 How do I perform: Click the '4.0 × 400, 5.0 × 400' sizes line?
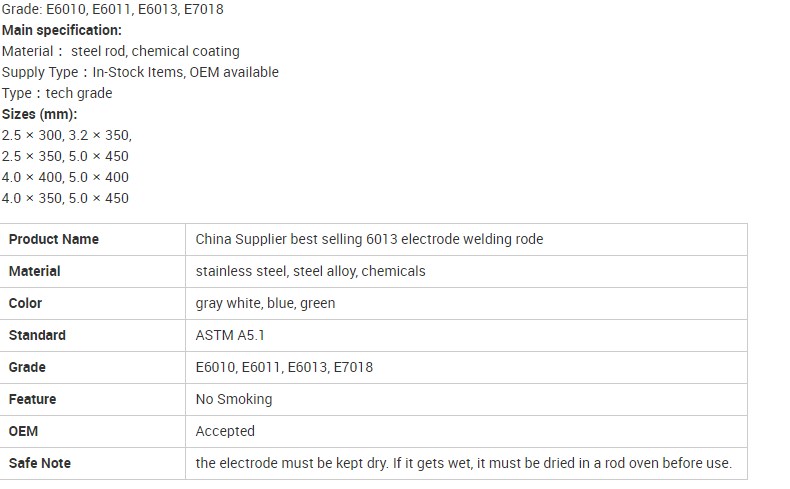point(65,177)
